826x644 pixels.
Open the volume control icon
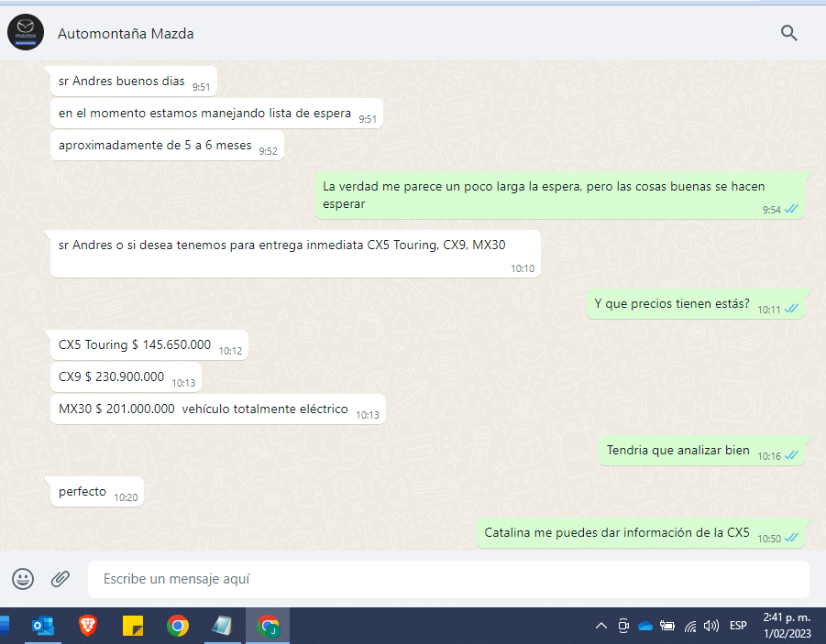[x=711, y=626]
